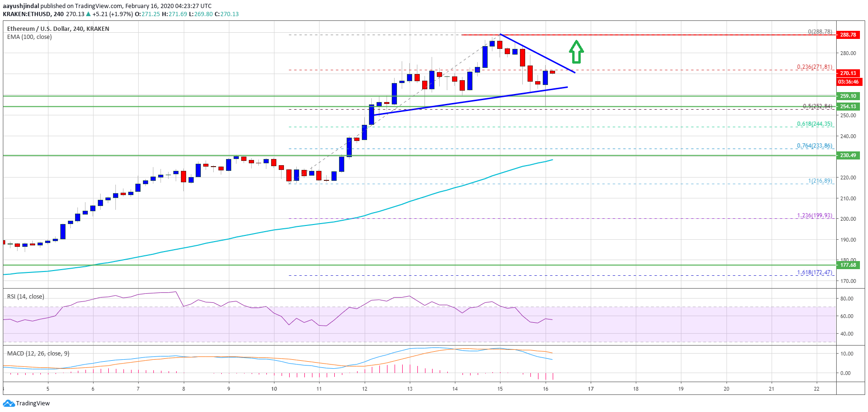
Task: Click the green 230.49 price label
Action: 848,155
